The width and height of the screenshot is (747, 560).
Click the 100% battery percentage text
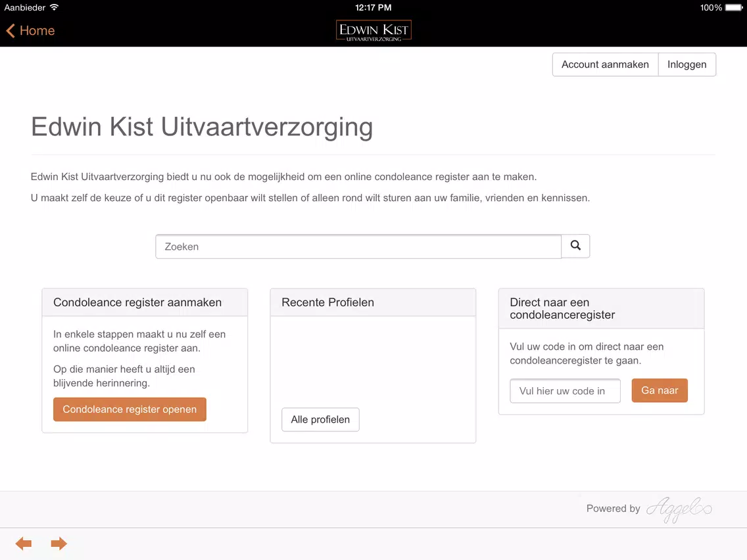point(711,8)
